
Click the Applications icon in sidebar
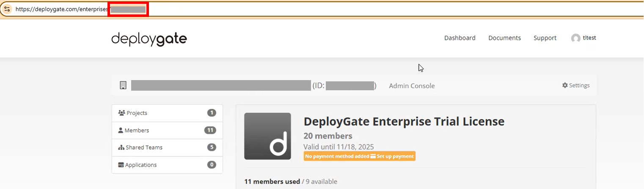pos(121,165)
